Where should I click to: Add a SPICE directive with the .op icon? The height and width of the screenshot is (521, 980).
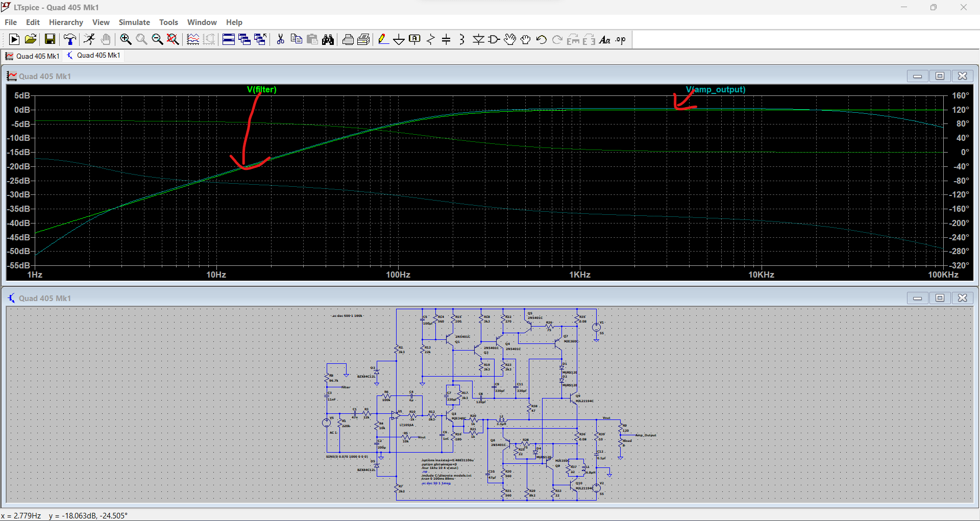click(x=621, y=39)
